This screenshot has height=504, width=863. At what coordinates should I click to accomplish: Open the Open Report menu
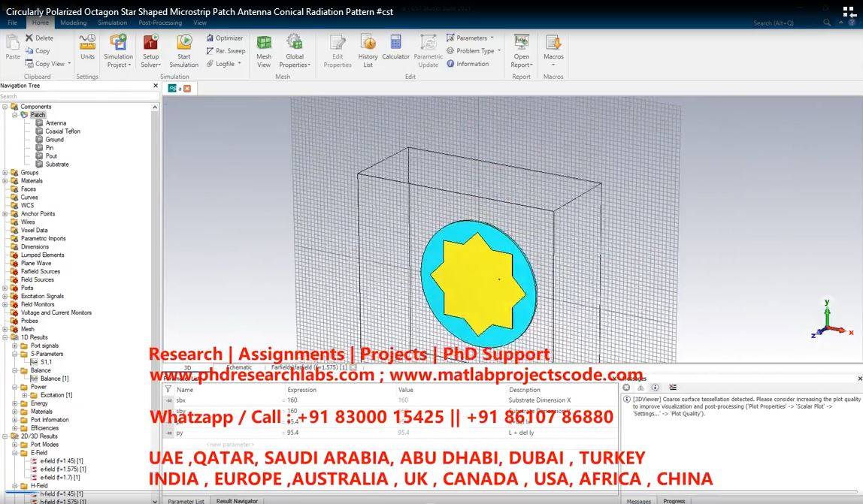point(522,50)
